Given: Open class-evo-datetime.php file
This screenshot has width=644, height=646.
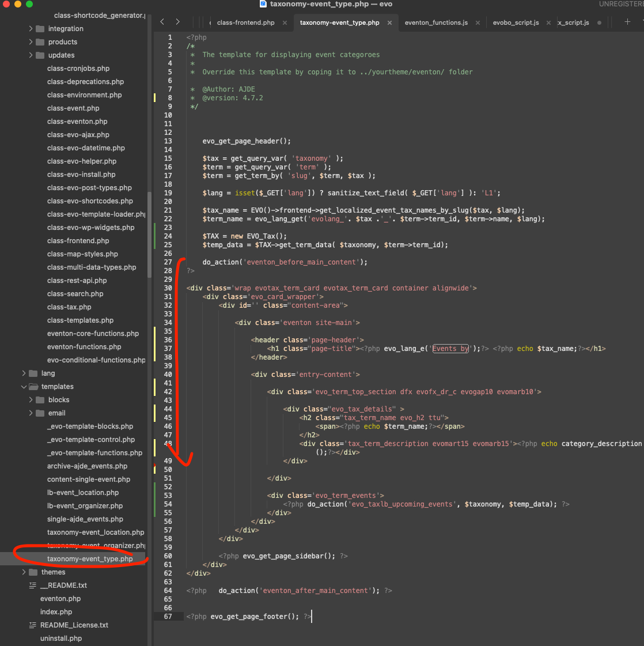Looking at the screenshot, I should [86, 148].
